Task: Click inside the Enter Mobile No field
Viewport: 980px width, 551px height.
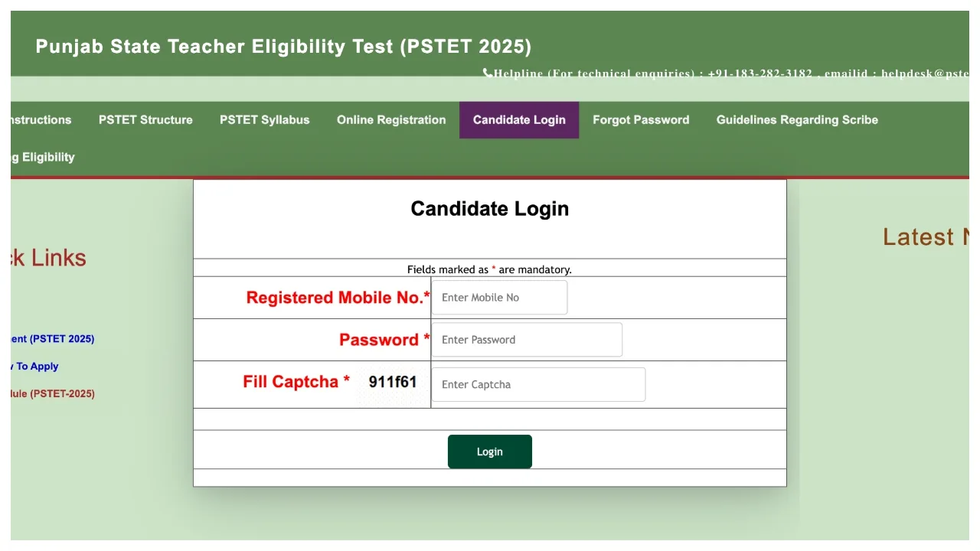Action: 499,297
